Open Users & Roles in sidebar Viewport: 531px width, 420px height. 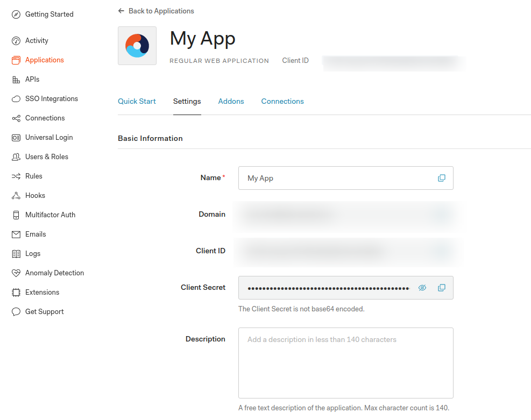coord(46,157)
